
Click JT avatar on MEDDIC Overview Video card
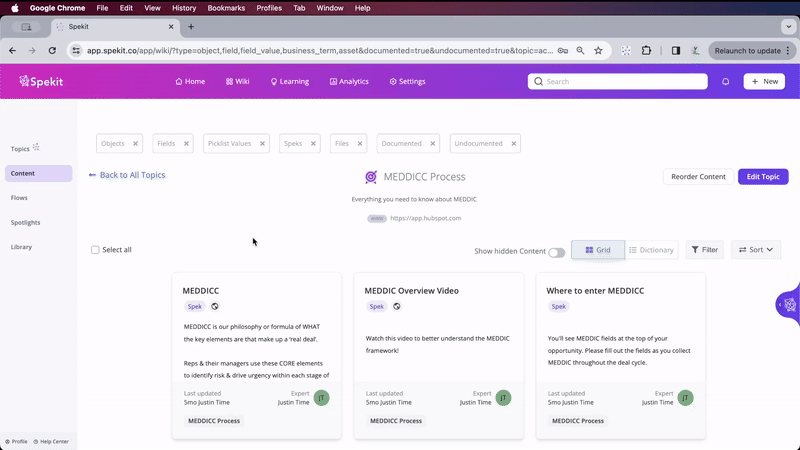[503, 397]
